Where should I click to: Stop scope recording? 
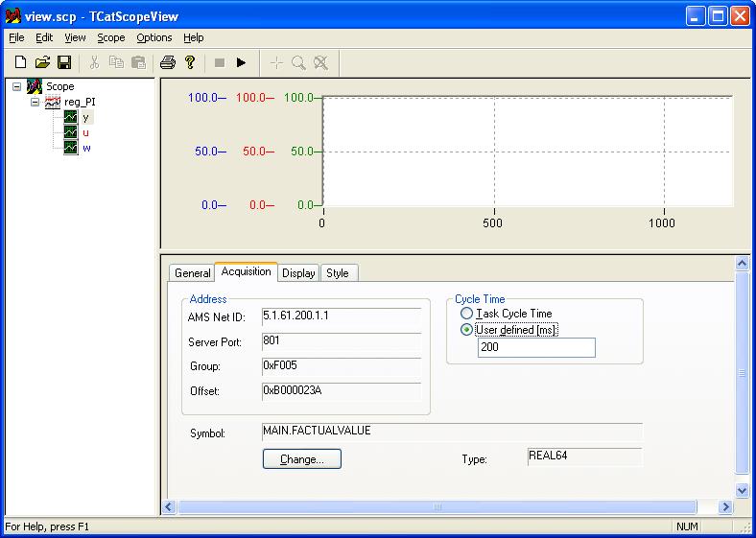click(x=220, y=62)
